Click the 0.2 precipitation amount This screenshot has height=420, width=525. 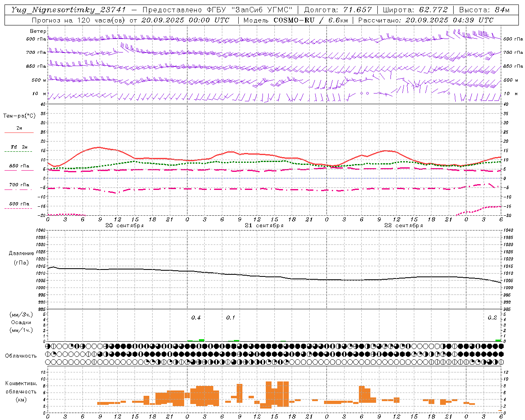pos(492,318)
